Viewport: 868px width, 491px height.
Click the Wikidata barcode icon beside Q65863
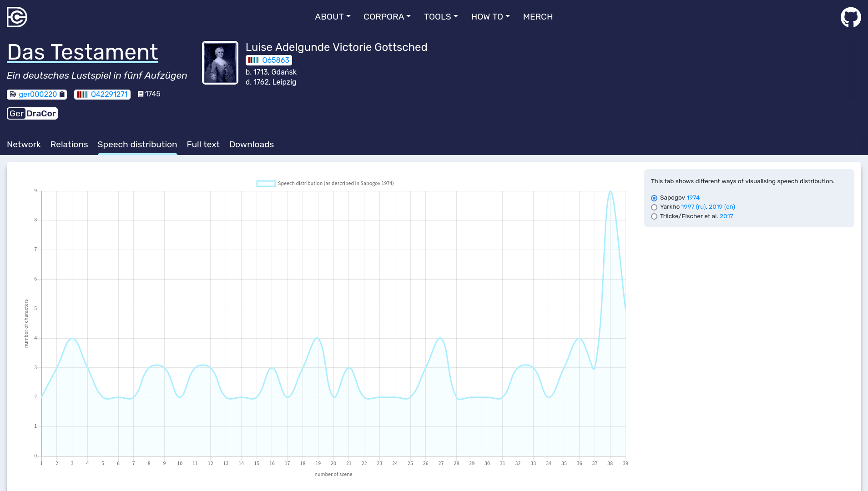click(254, 60)
